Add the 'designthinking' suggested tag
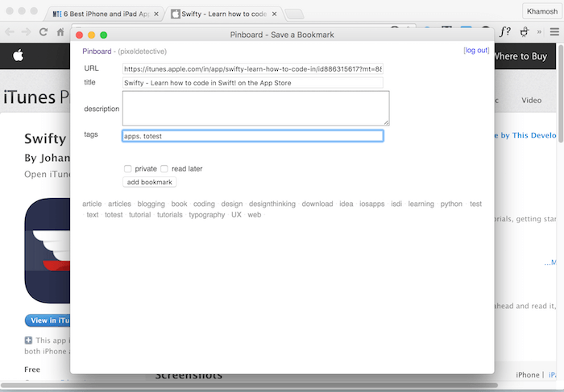The width and height of the screenshot is (564, 392). click(x=272, y=204)
